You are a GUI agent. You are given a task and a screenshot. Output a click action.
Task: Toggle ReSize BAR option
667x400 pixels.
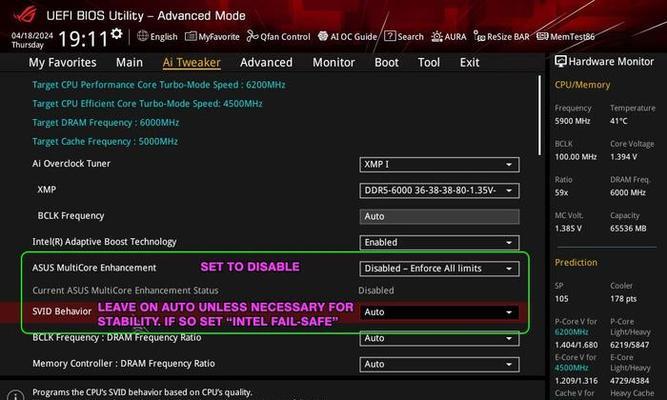(x=502, y=37)
